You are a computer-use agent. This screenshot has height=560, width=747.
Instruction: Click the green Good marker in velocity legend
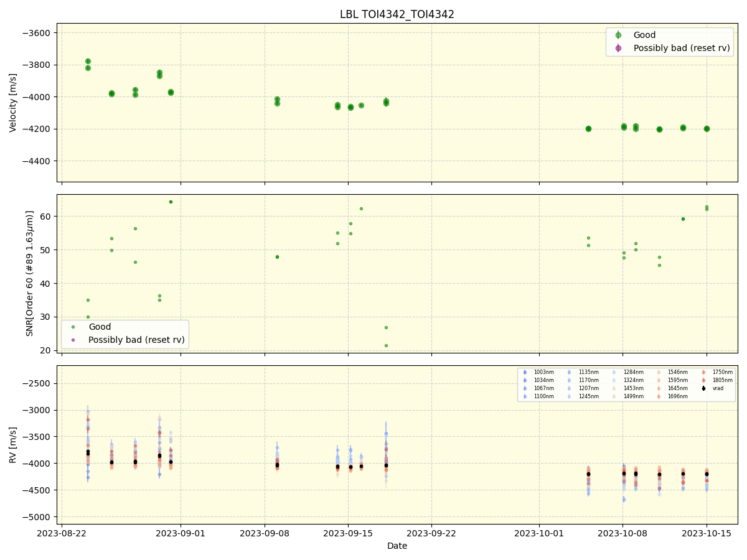click(618, 35)
